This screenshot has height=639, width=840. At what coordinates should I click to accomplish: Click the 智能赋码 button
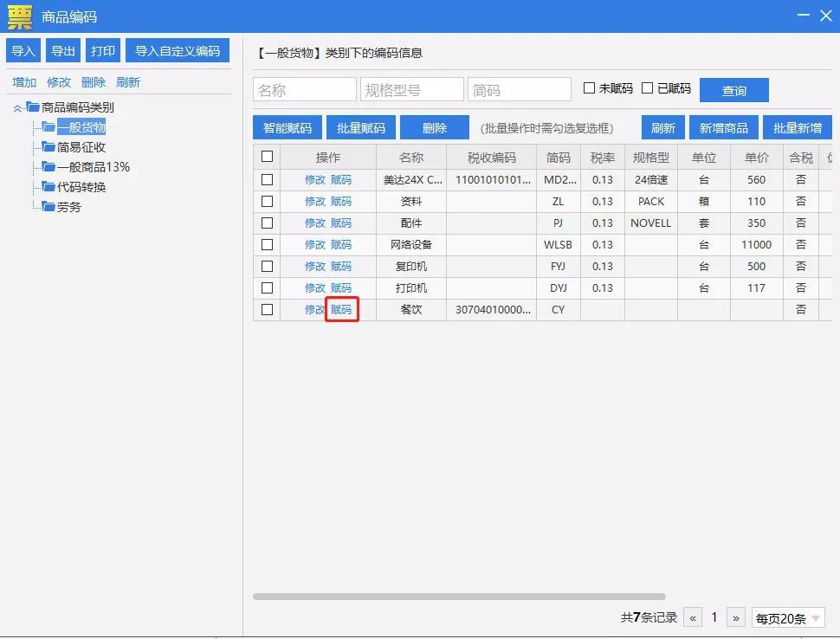(288, 128)
